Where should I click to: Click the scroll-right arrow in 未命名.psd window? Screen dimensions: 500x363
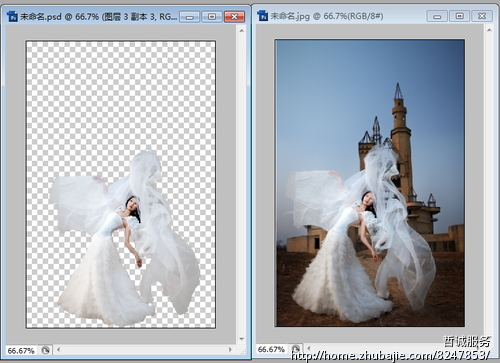click(x=230, y=350)
